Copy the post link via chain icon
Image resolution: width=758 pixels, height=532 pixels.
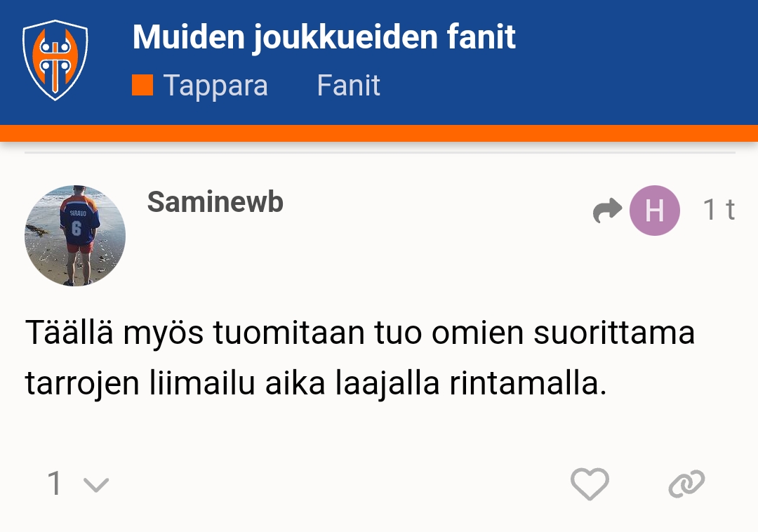pos(686,484)
